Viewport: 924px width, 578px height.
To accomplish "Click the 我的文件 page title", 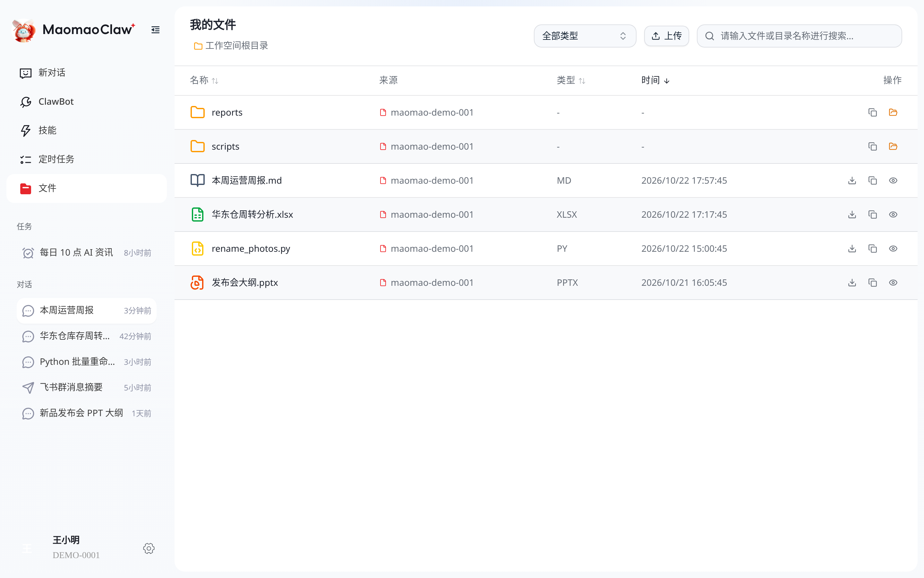I will [x=213, y=25].
